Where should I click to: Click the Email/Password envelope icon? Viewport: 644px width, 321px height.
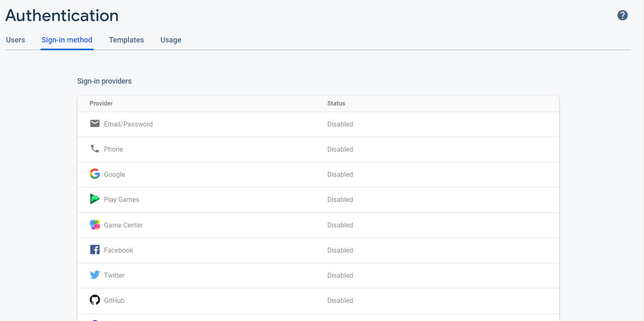pos(95,123)
